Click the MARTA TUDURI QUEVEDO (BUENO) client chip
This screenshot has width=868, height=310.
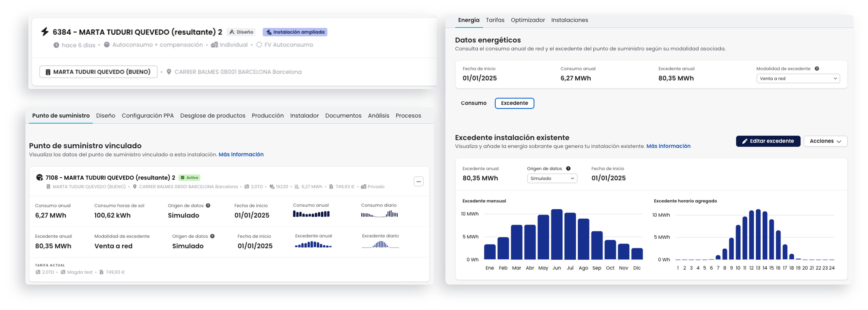pyautogui.click(x=98, y=72)
